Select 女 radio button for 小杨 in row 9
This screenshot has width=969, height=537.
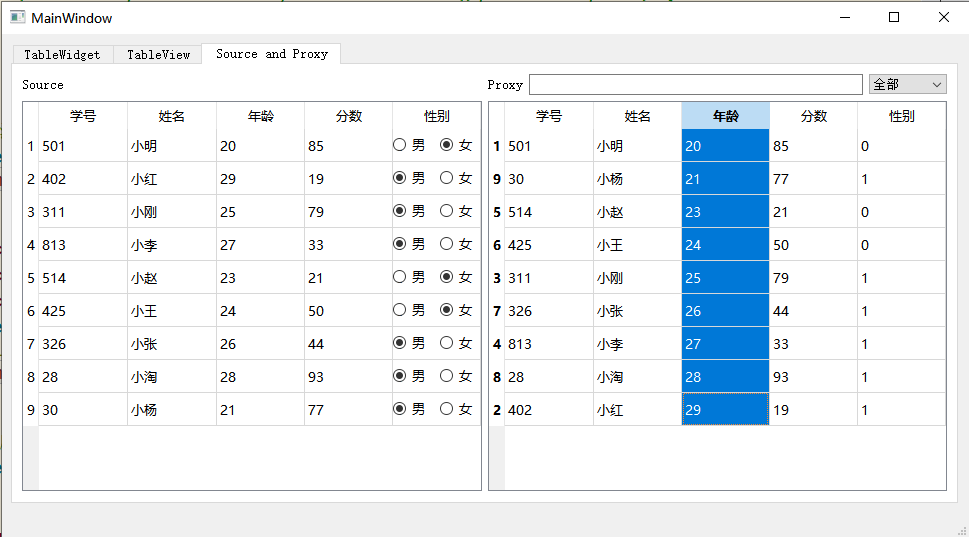click(447, 409)
